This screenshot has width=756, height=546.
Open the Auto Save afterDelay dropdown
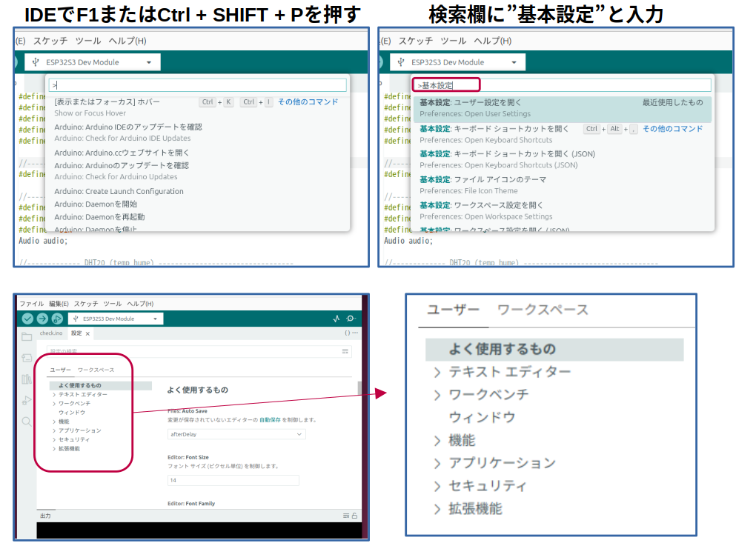point(236,434)
